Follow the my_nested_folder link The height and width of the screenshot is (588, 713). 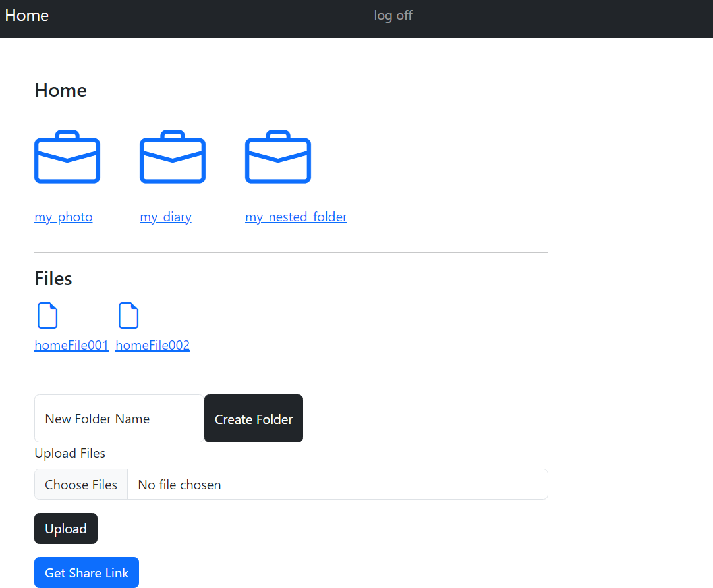click(x=297, y=217)
